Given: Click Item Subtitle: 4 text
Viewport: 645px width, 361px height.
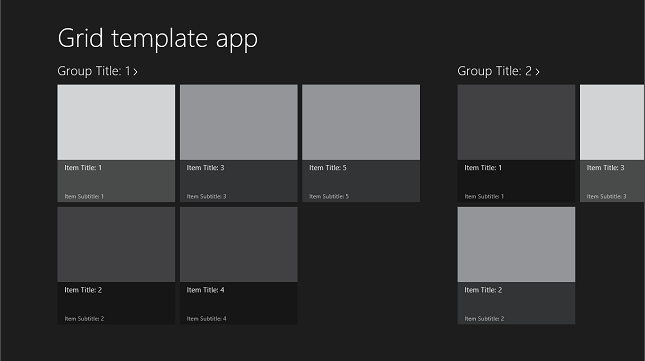Looking at the screenshot, I should [x=206, y=319].
